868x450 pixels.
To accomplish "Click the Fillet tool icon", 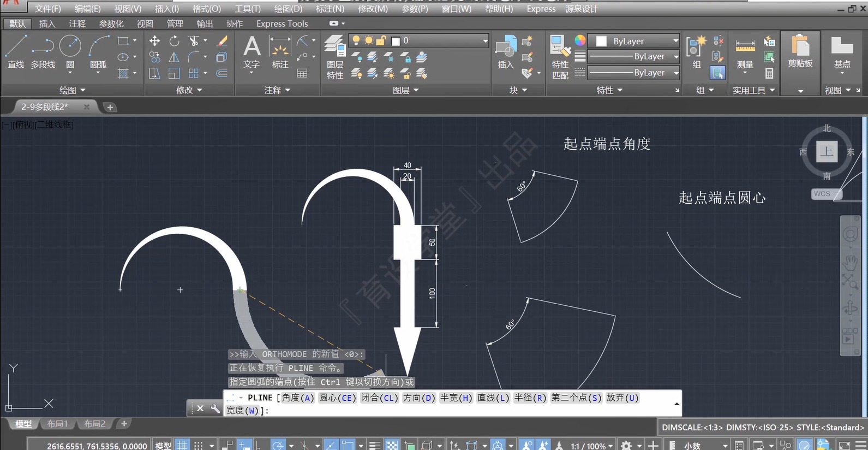I will click(x=193, y=57).
